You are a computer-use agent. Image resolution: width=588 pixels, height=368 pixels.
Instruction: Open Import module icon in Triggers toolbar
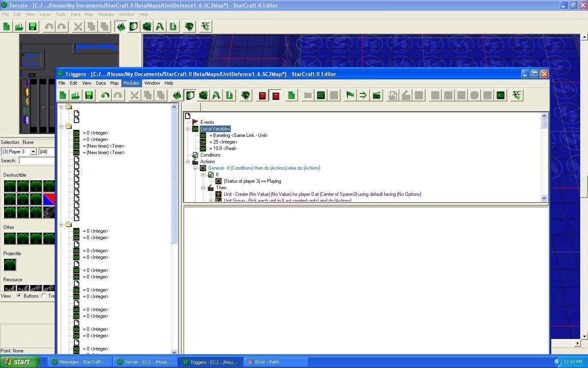pos(229,95)
